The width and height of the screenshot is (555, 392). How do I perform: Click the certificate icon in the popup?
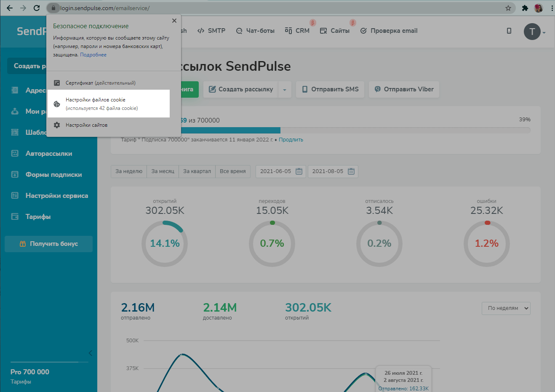point(57,83)
